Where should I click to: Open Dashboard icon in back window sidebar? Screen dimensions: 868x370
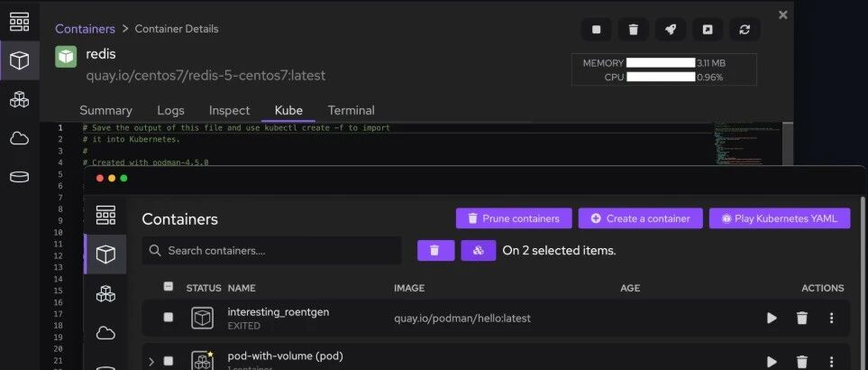coord(19,22)
